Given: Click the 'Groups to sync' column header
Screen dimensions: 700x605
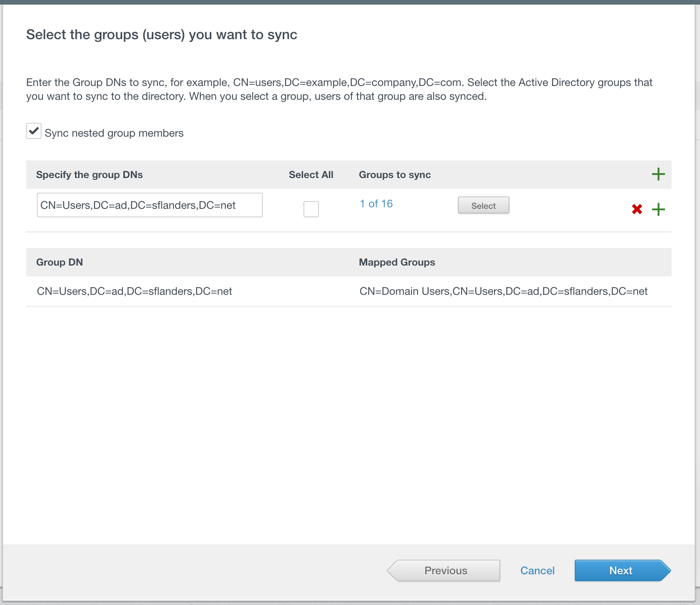Looking at the screenshot, I should (395, 175).
